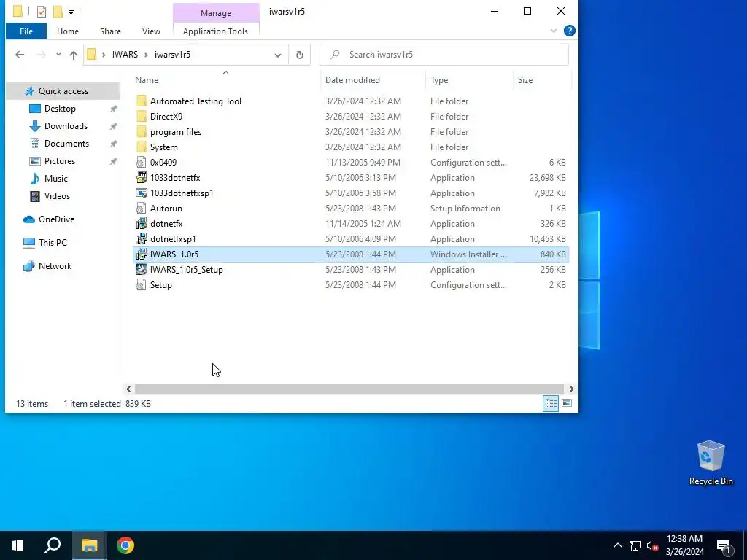Image resolution: width=747 pixels, height=560 pixels.
Task: Click the muted volume tray icon
Action: pos(652,545)
